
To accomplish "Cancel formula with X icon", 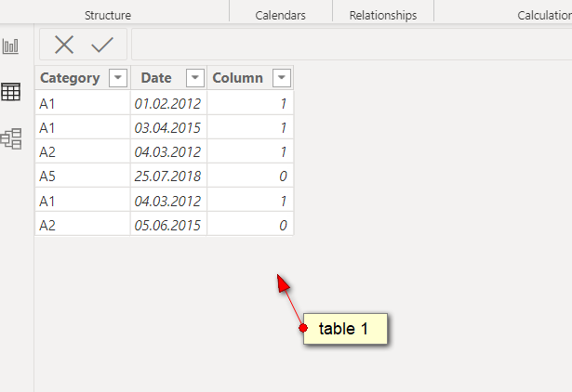I will tap(64, 45).
